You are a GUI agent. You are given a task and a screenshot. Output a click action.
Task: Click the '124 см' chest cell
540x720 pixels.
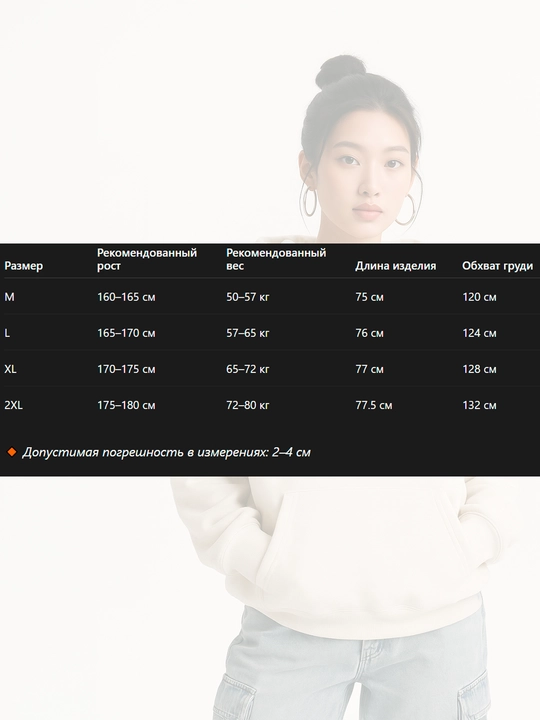pos(479,333)
